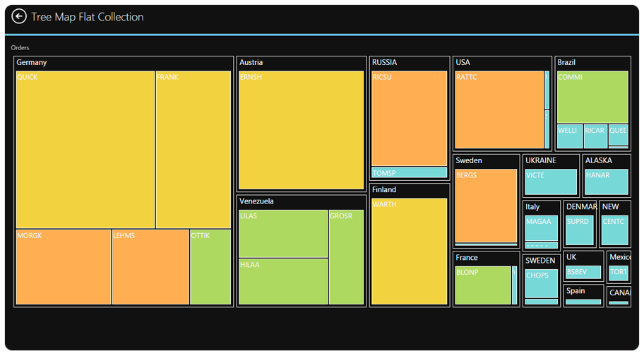The width and height of the screenshot is (644, 356).
Task: Select the VICTE tile in UKRAINE
Action: click(x=551, y=182)
